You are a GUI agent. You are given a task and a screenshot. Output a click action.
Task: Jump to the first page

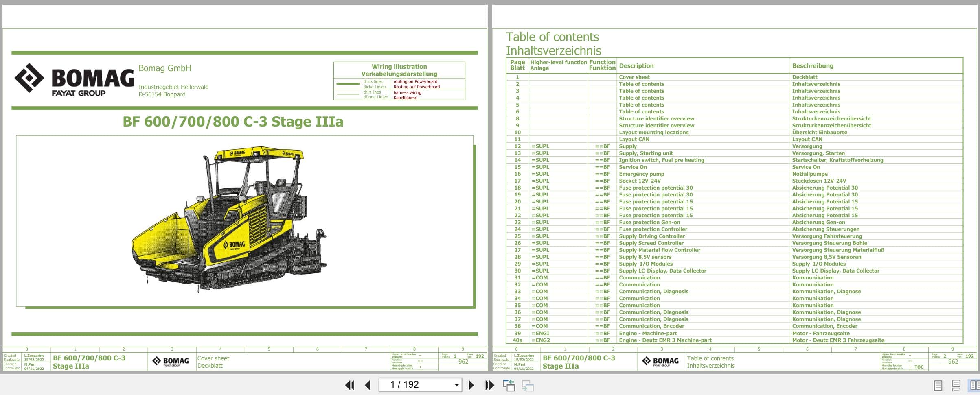pos(349,385)
